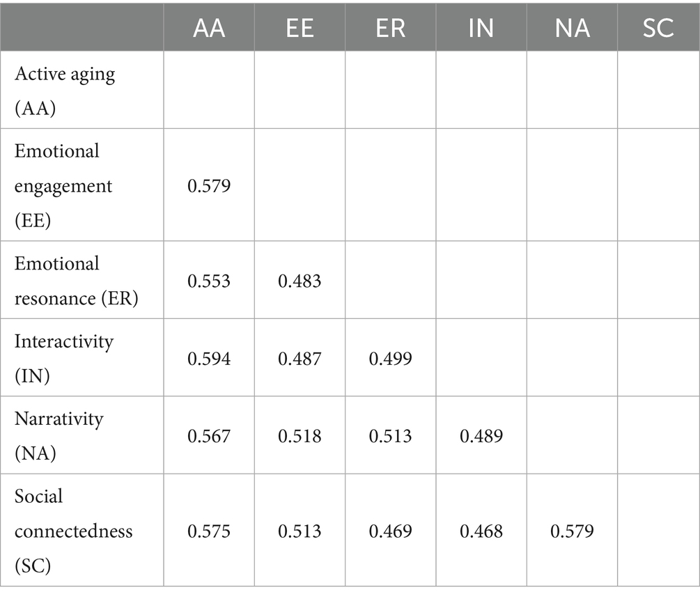700x599 pixels.
Task: Select the 0.499 cell
Action: tap(390, 358)
